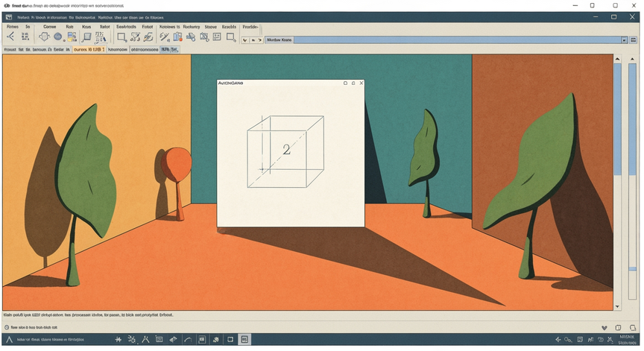Viewport: 644px width, 351px height.
Task: Click the building icon with red dot
Action: (177, 37)
